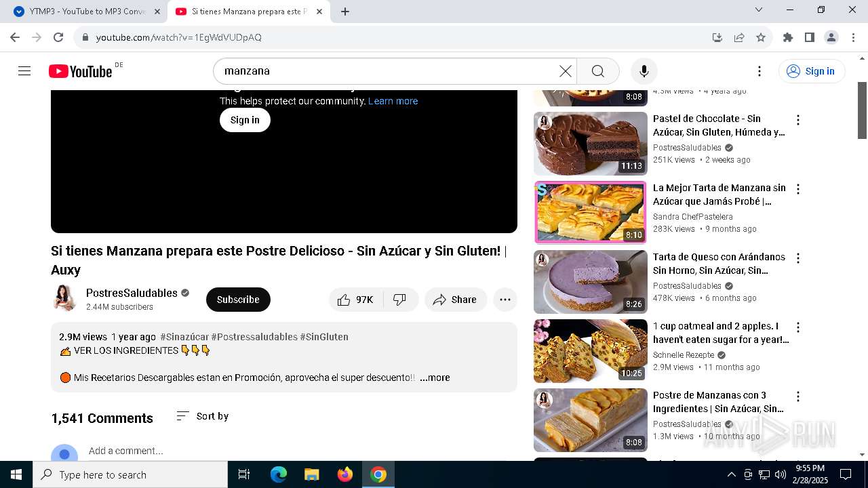Click the YouTube logo
This screenshot has height=488, width=868.
[80, 71]
